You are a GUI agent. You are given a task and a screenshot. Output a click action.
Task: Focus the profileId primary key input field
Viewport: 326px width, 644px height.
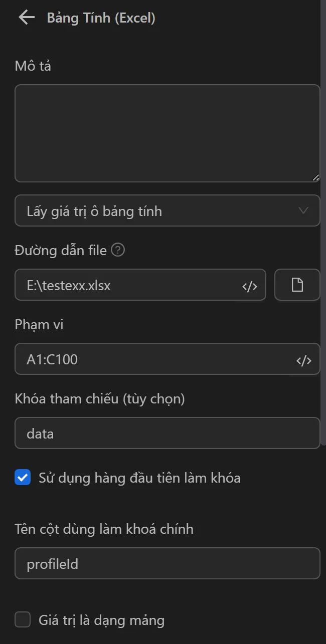pyautogui.click(x=168, y=563)
